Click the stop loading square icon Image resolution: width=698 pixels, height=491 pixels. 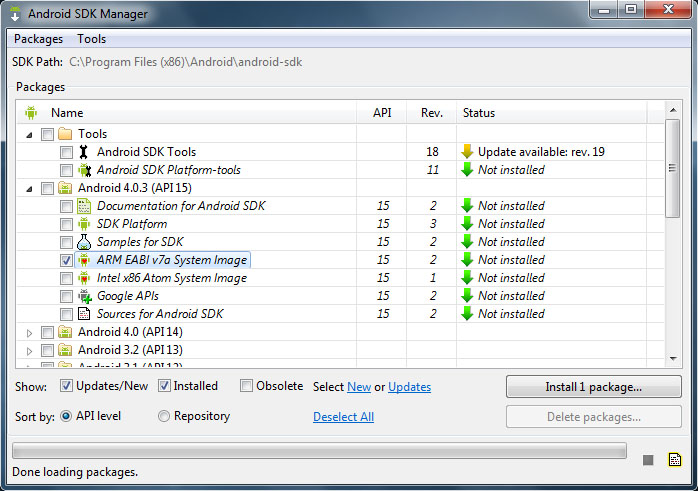[648, 460]
